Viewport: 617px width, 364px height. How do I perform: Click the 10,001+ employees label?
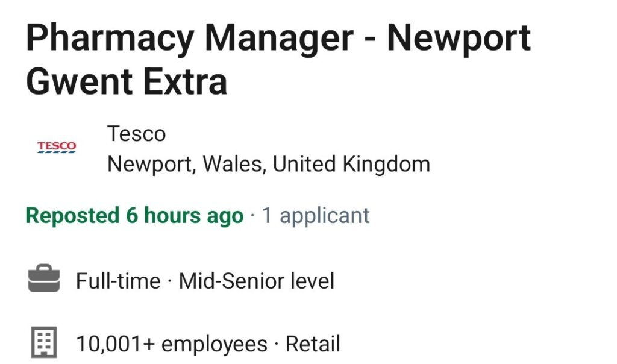172,344
